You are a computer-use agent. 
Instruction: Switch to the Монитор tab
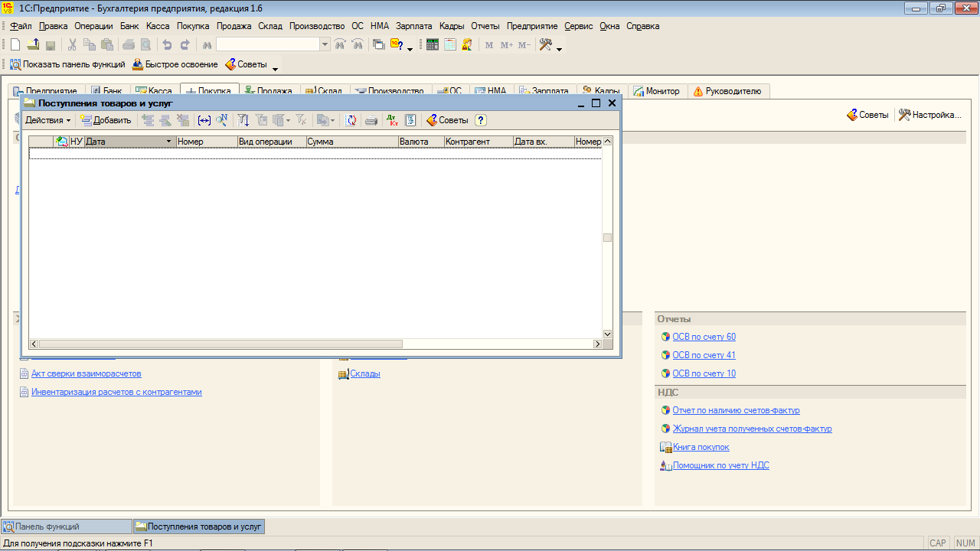click(656, 91)
